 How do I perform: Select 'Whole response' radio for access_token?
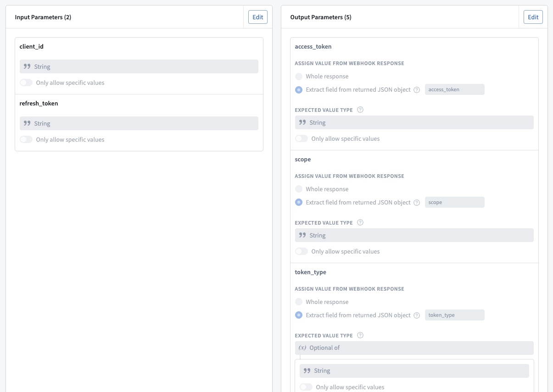click(x=299, y=76)
